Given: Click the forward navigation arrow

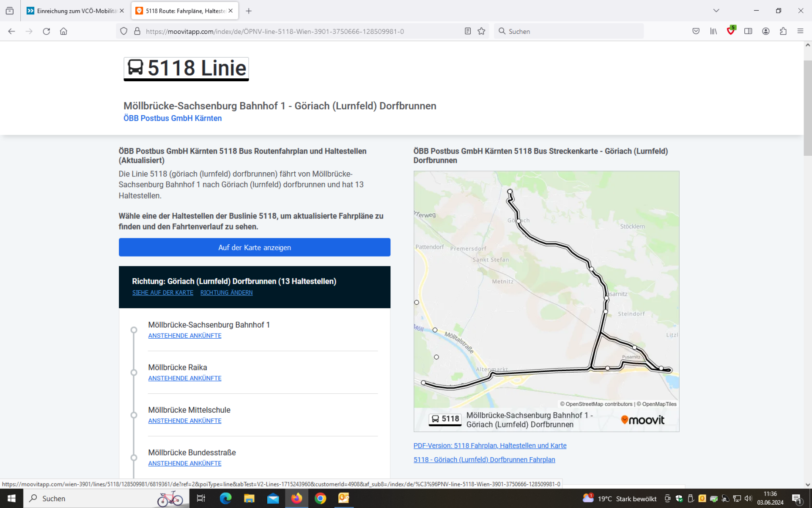Looking at the screenshot, I should click(x=29, y=31).
